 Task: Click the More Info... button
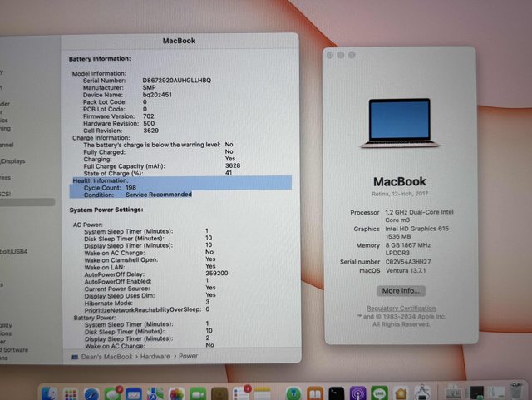click(x=400, y=291)
